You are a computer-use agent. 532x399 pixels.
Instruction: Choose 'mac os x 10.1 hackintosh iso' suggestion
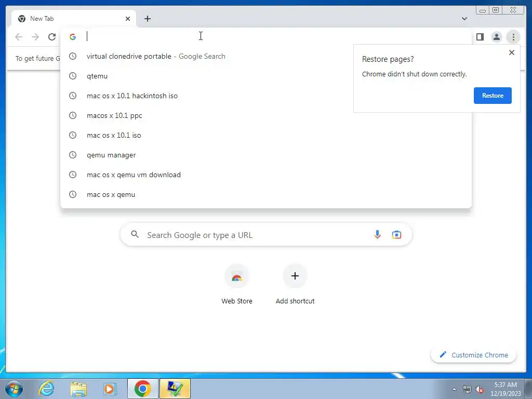[265, 96]
